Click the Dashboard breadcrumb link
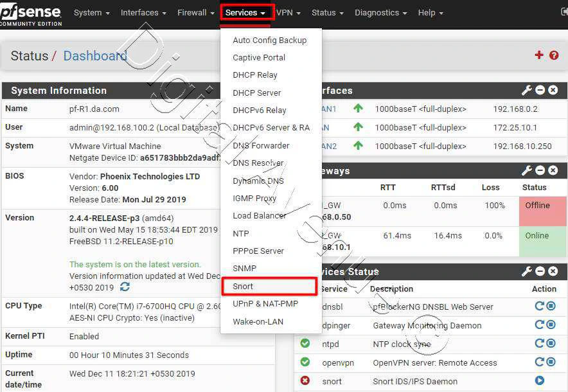The image size is (568, 392). click(x=95, y=56)
